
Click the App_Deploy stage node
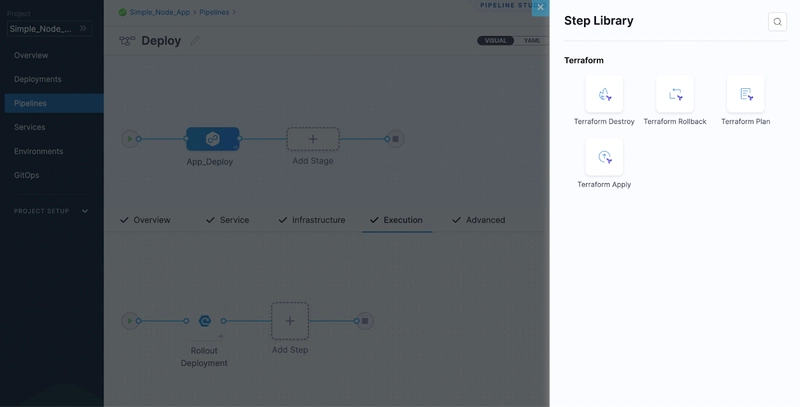coord(213,139)
